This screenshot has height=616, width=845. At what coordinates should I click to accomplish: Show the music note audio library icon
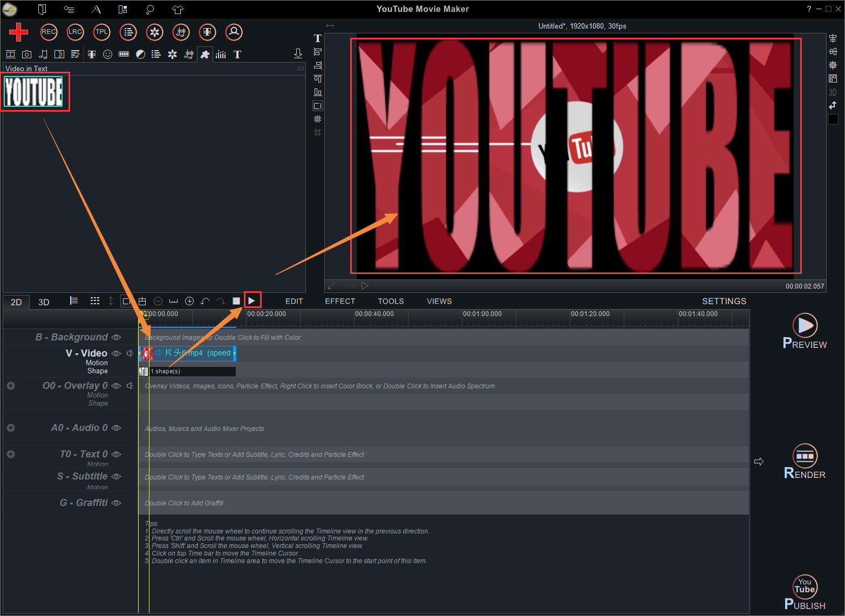pyautogui.click(x=43, y=54)
